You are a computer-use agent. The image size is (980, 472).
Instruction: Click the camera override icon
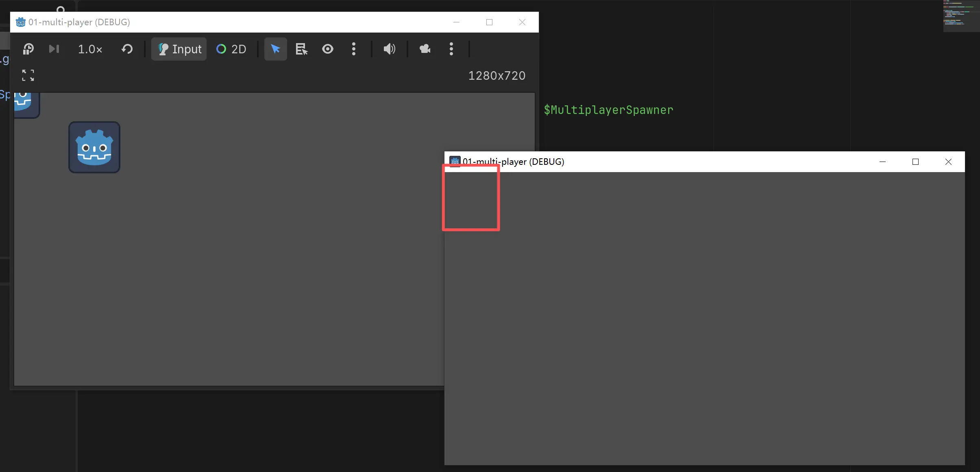[x=425, y=49]
